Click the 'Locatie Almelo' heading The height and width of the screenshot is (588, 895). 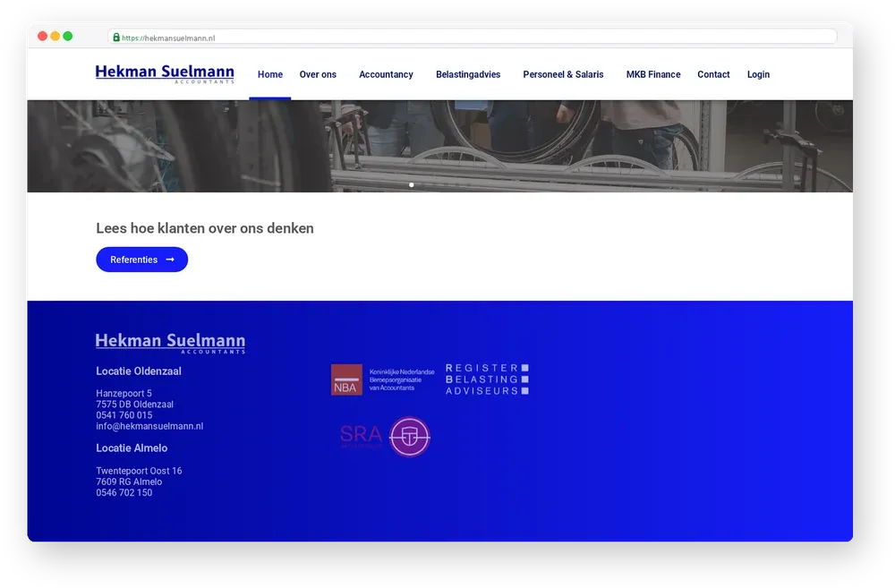click(x=132, y=448)
